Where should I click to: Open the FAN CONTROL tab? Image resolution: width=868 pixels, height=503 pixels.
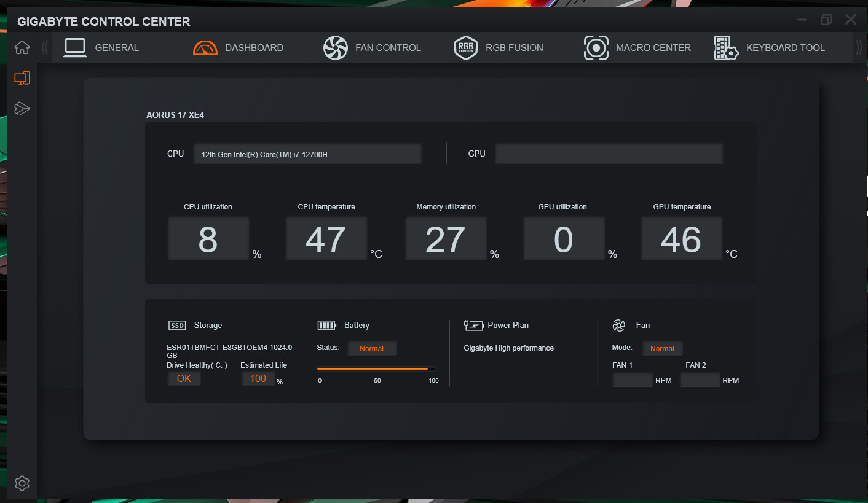point(388,47)
